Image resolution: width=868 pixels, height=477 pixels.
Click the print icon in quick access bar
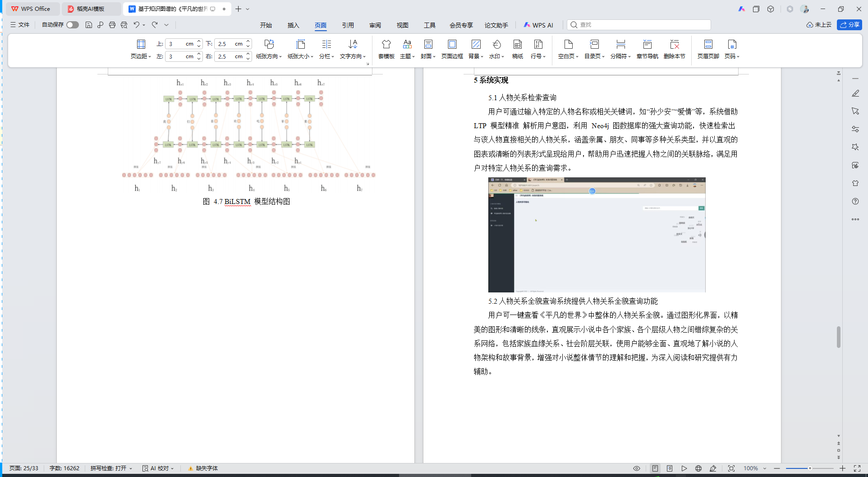(112, 25)
